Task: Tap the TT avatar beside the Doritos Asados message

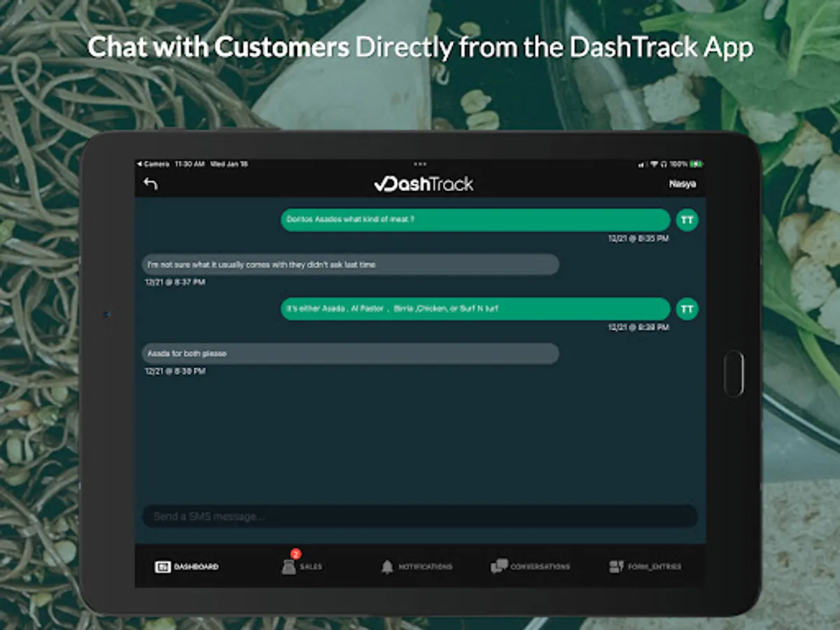Action: [x=687, y=220]
